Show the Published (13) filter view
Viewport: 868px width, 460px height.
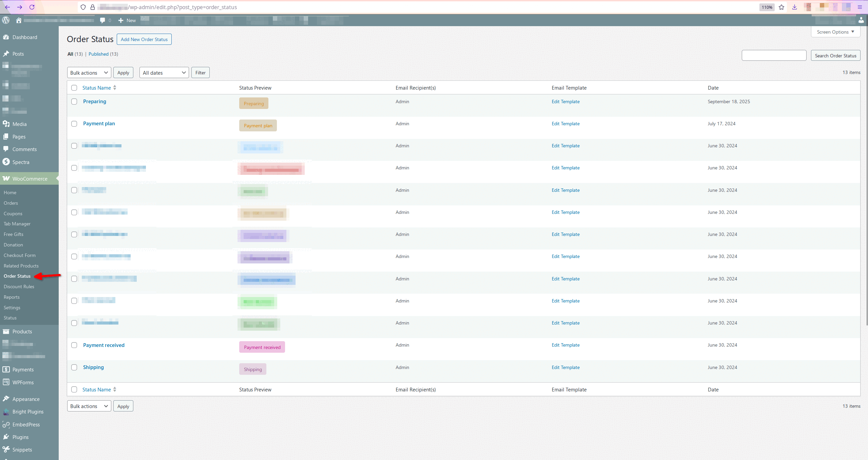103,54
